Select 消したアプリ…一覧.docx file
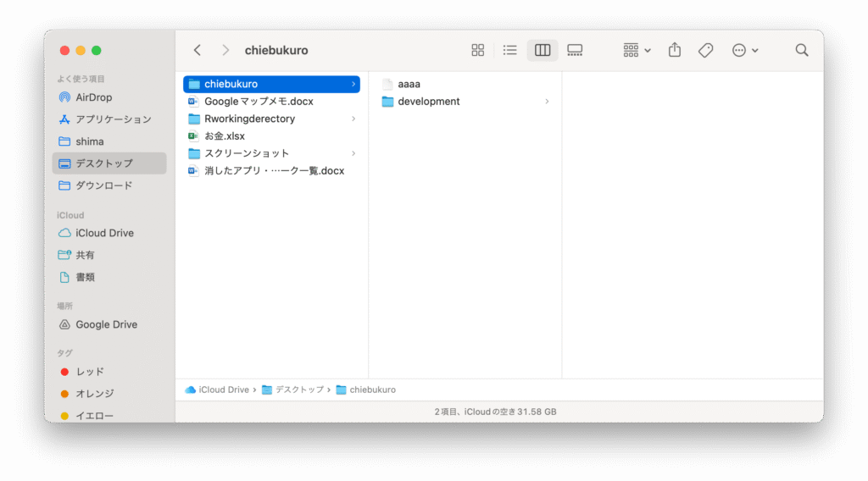Screen dimensions: 868x481 click(x=271, y=171)
